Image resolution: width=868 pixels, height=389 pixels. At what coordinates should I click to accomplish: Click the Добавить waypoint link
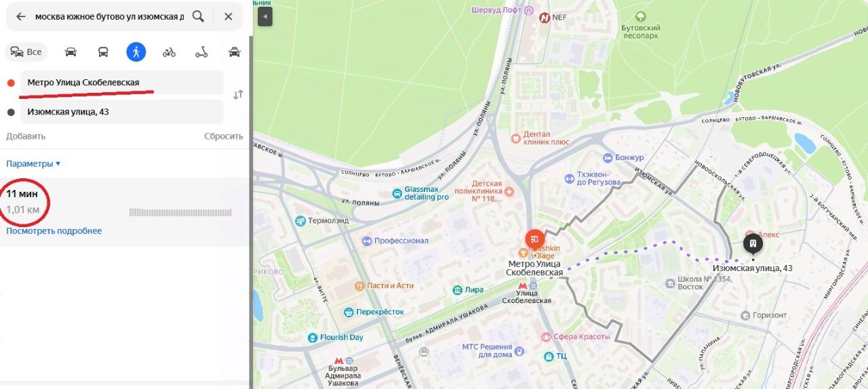(x=26, y=136)
